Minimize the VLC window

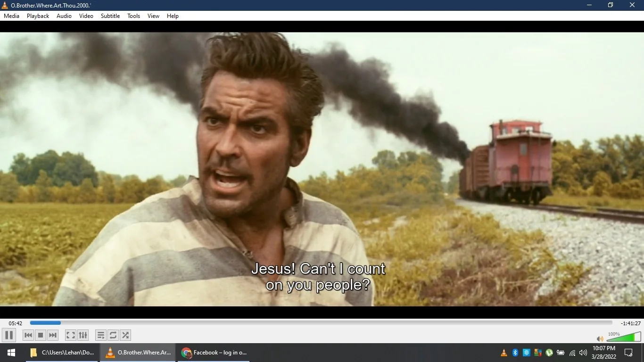coord(589,5)
